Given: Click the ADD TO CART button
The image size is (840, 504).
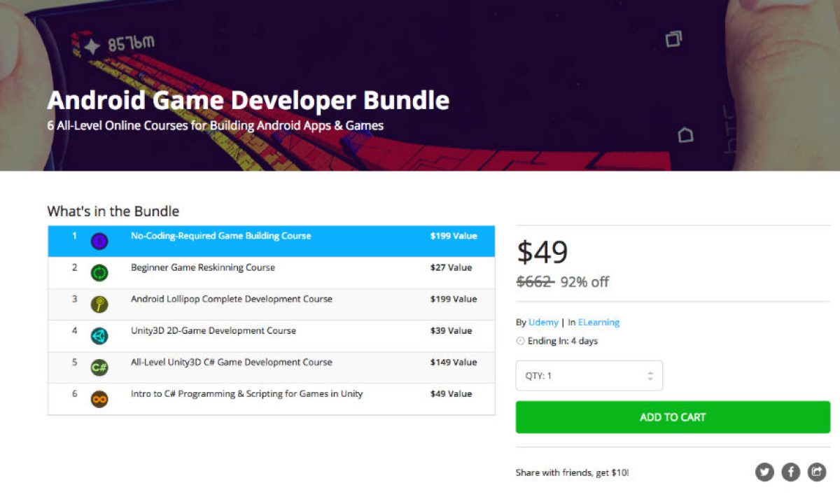Looking at the screenshot, I should pos(673,417).
